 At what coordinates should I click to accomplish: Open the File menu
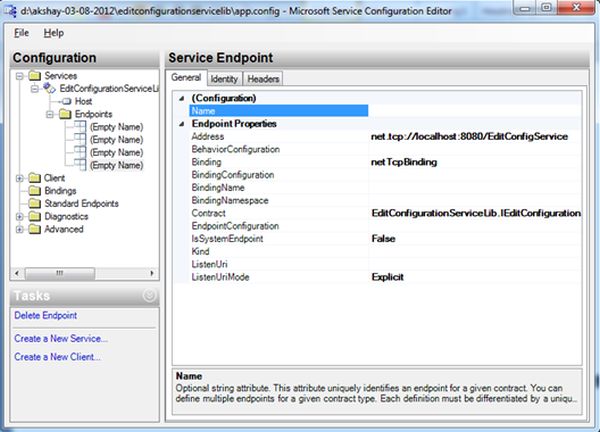pos(21,33)
